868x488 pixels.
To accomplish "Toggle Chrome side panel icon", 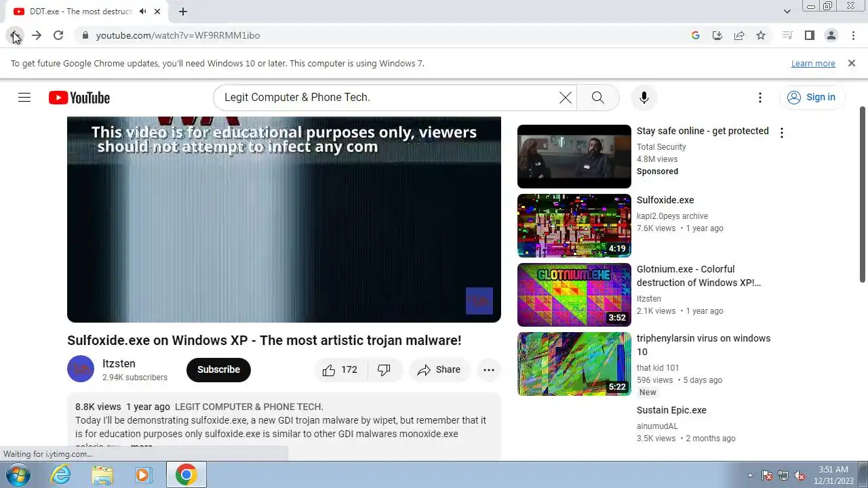I will (x=809, y=35).
